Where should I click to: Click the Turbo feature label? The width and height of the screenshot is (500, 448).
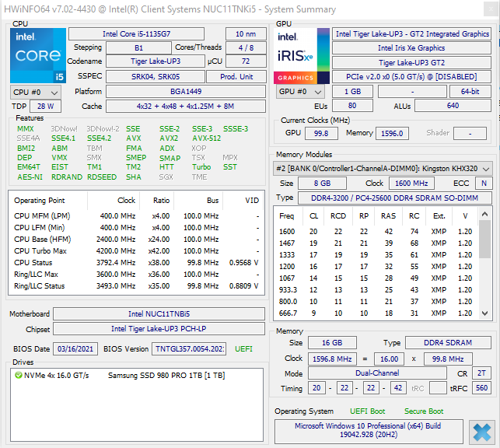(x=201, y=167)
